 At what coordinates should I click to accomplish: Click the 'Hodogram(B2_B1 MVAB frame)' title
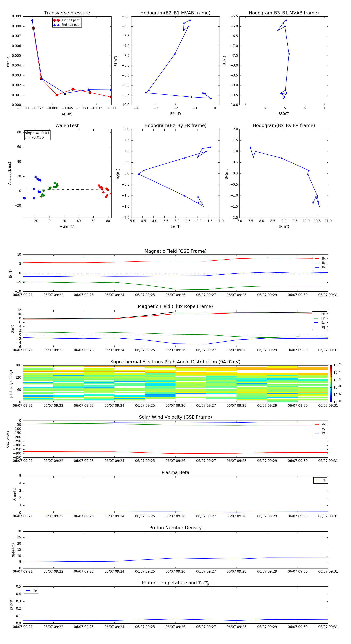click(x=175, y=13)
